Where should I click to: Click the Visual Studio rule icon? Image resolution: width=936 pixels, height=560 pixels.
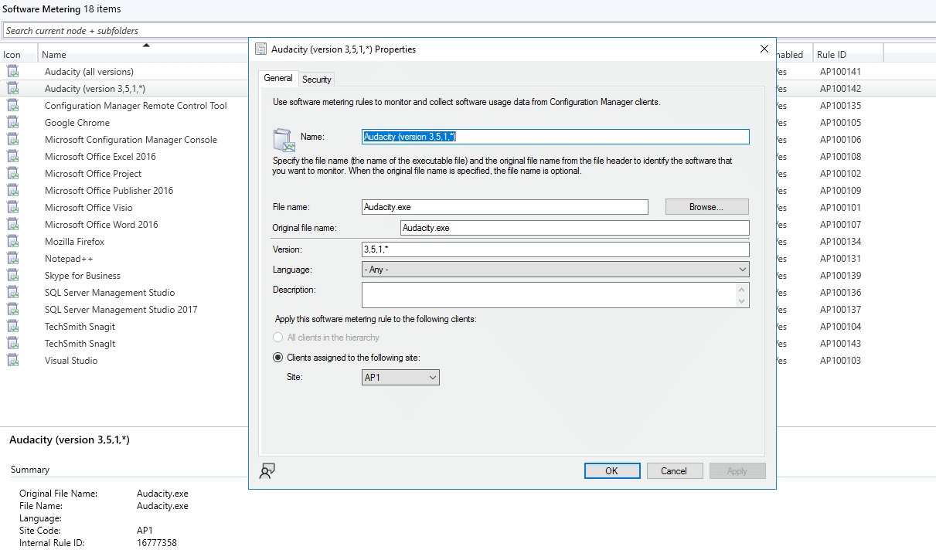pos(13,361)
